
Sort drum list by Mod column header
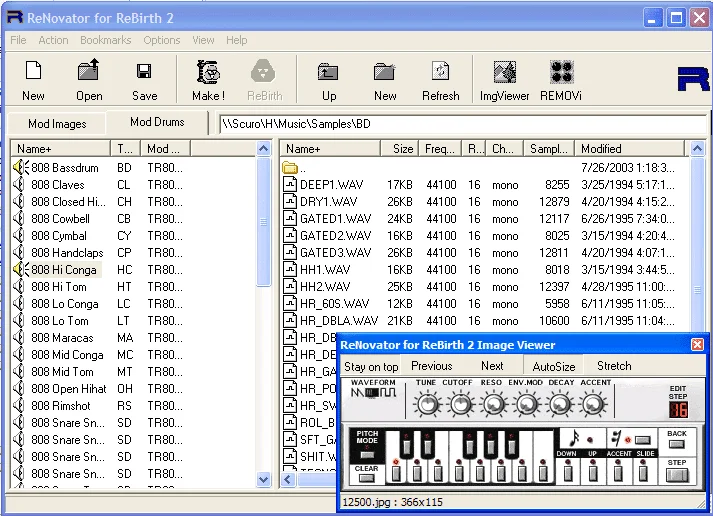coord(165,149)
